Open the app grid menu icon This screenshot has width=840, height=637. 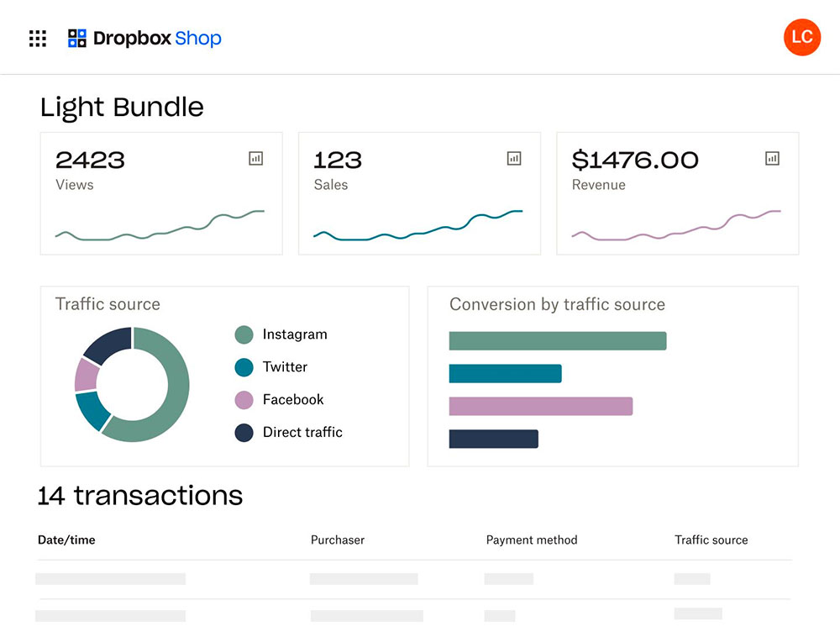point(38,38)
